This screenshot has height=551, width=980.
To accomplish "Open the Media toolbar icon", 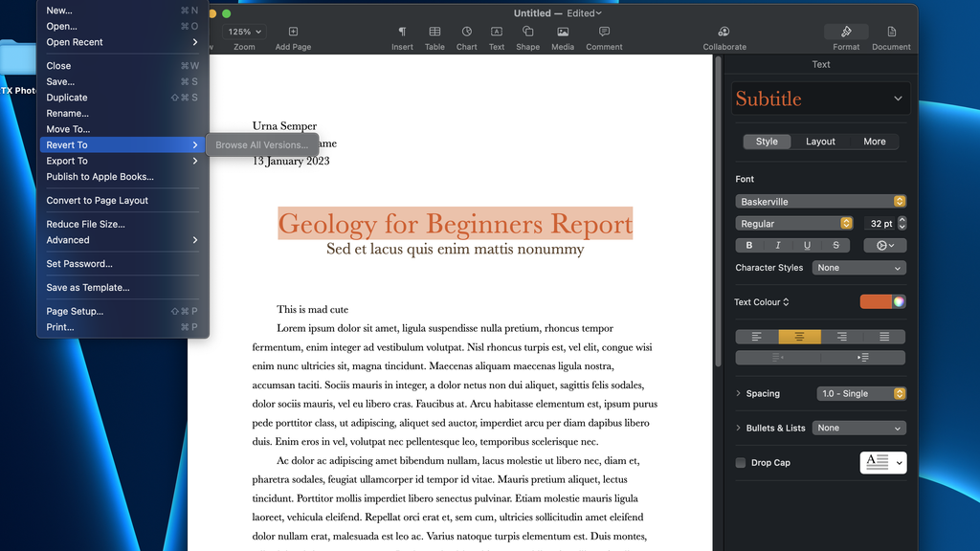I will pyautogui.click(x=563, y=33).
